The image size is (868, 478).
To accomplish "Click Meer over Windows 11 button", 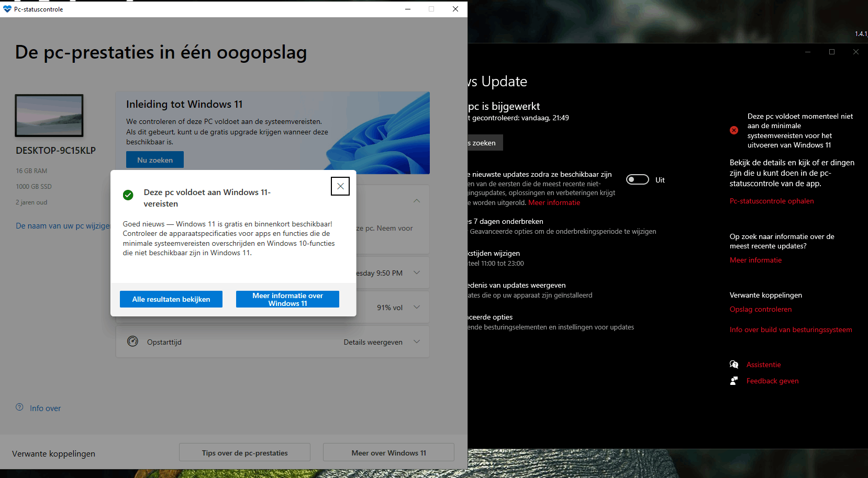I will pos(388,453).
